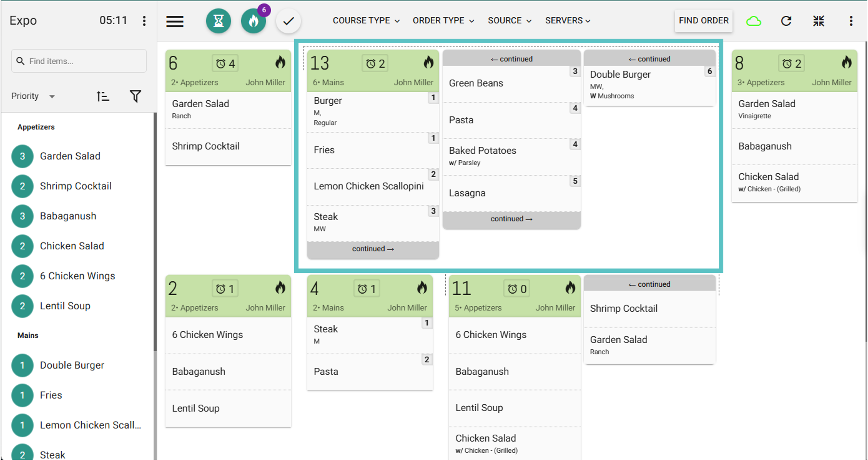
Task: Click the green cloud connection icon
Action: [753, 21]
